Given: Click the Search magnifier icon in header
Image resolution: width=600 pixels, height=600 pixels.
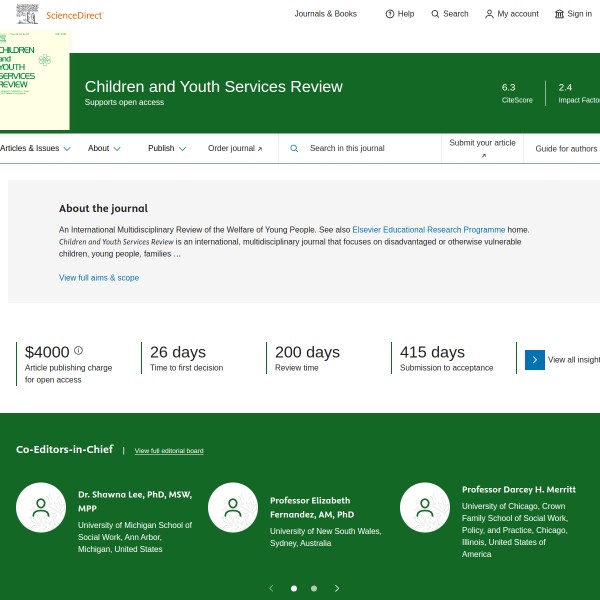Looking at the screenshot, I should click(435, 14).
